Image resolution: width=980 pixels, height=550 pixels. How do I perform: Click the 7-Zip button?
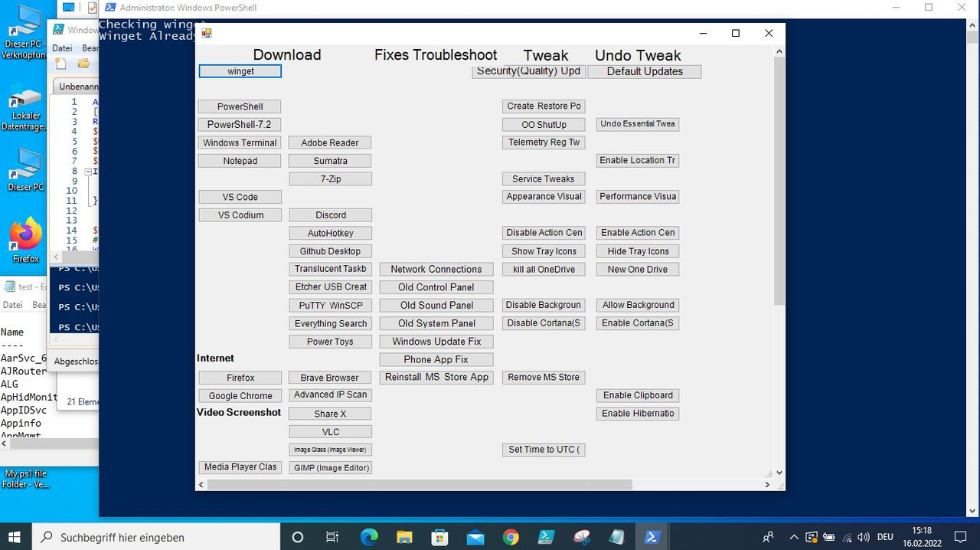[330, 178]
